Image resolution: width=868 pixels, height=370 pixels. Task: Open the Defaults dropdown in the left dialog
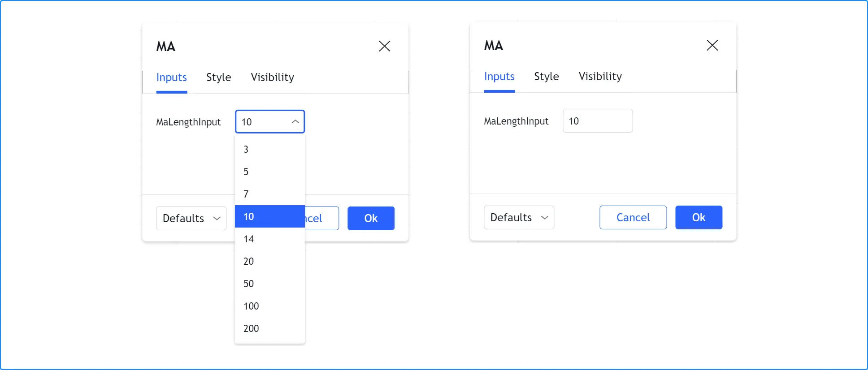pyautogui.click(x=191, y=218)
